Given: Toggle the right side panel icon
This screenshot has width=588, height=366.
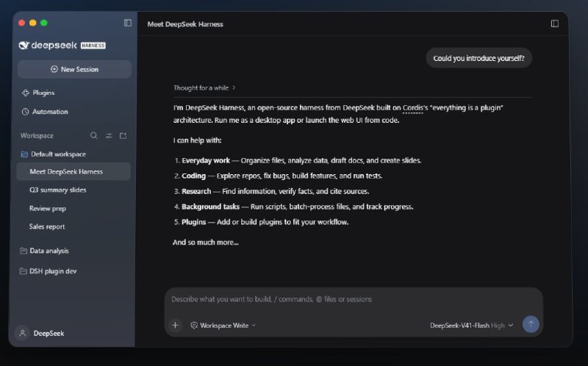Looking at the screenshot, I should coord(555,24).
